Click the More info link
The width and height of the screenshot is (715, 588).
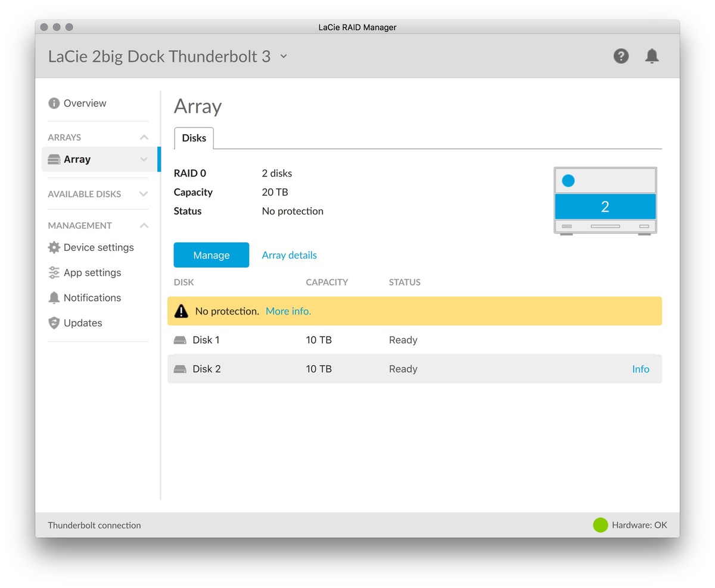288,311
